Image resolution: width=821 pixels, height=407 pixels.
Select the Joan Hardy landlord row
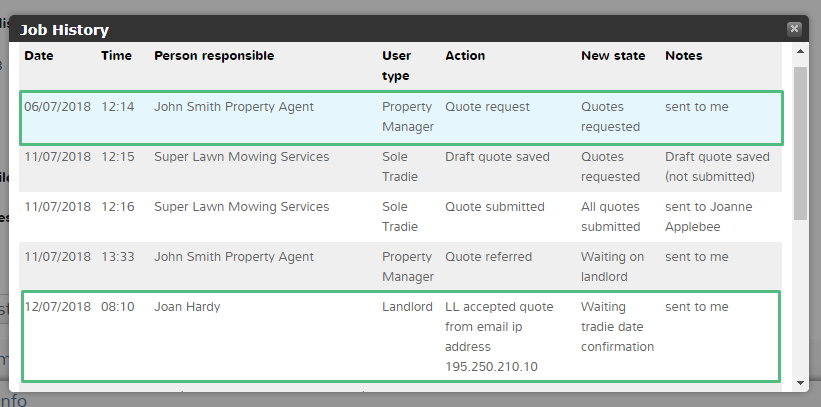pos(400,335)
